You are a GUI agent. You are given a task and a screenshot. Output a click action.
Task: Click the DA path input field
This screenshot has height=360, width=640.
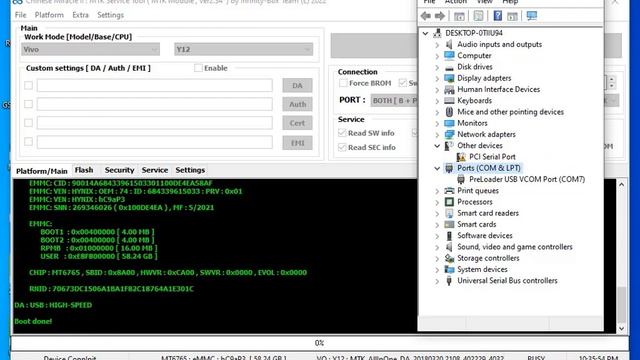click(x=155, y=85)
